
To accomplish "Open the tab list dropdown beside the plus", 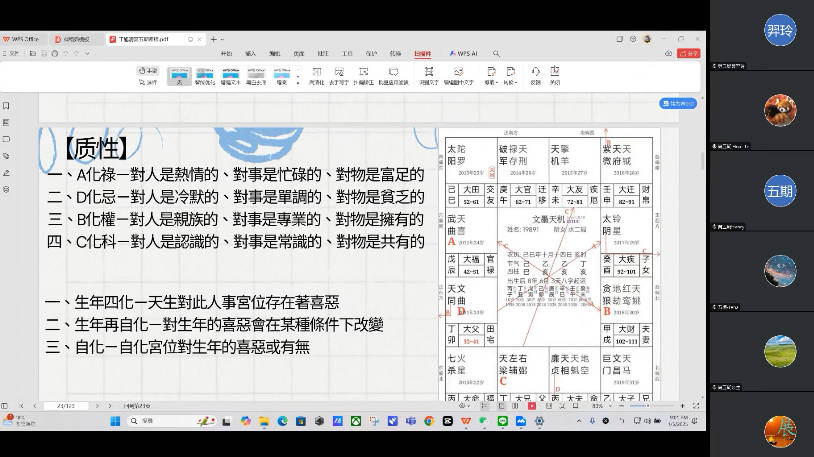I will [x=225, y=39].
